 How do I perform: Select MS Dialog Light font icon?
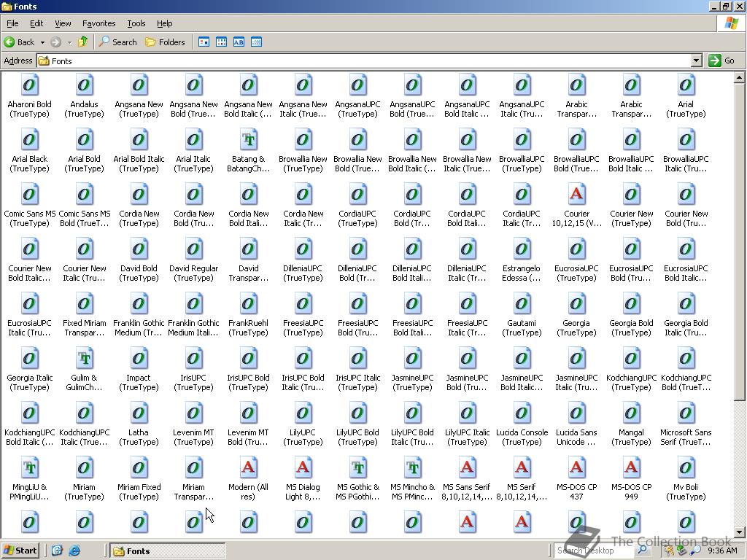click(303, 469)
